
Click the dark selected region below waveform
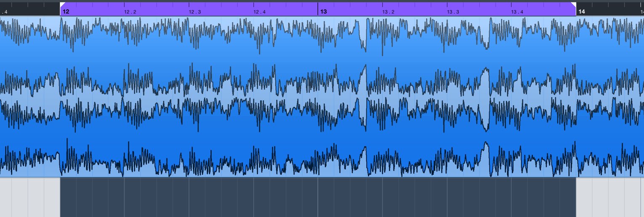click(x=318, y=197)
